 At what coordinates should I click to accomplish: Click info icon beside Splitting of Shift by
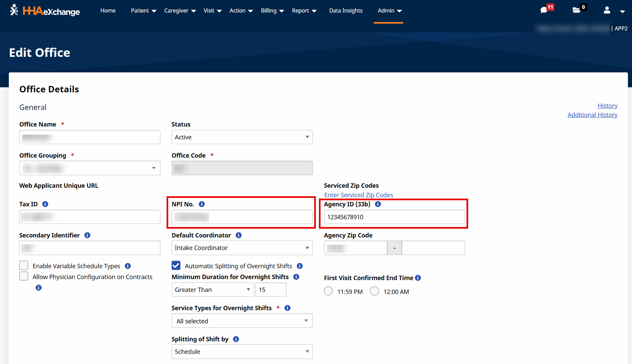(236, 339)
